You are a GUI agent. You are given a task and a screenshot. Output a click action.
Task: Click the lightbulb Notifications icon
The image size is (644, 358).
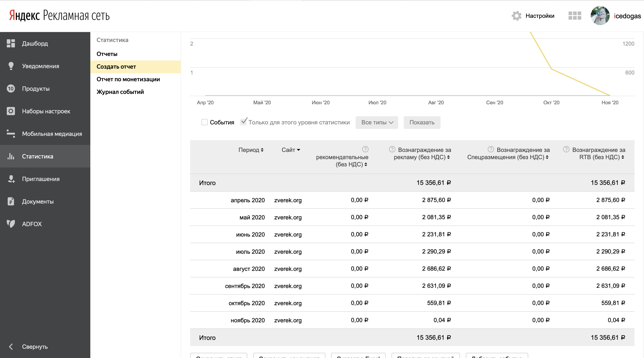coord(11,66)
